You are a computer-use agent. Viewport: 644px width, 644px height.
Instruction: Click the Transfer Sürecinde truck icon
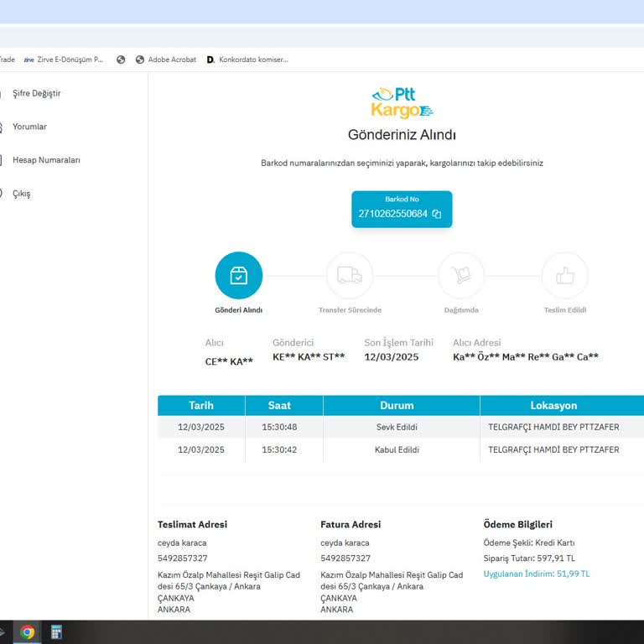[350, 276]
